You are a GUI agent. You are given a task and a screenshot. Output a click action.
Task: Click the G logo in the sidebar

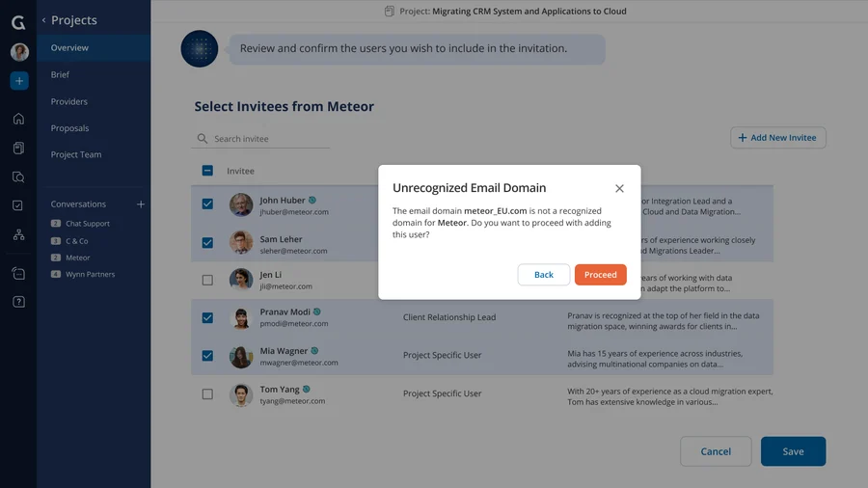pyautogui.click(x=18, y=22)
